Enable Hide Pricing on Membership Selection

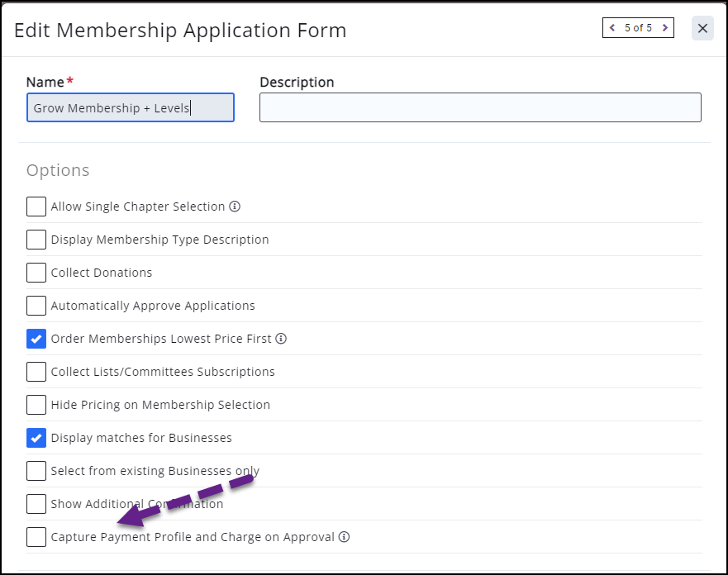pos(36,405)
